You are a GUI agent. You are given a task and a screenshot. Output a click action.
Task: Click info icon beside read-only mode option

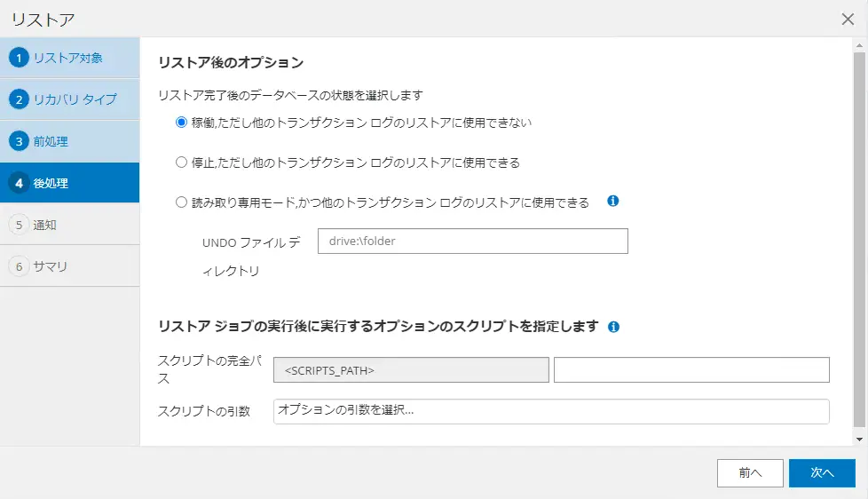click(x=612, y=201)
